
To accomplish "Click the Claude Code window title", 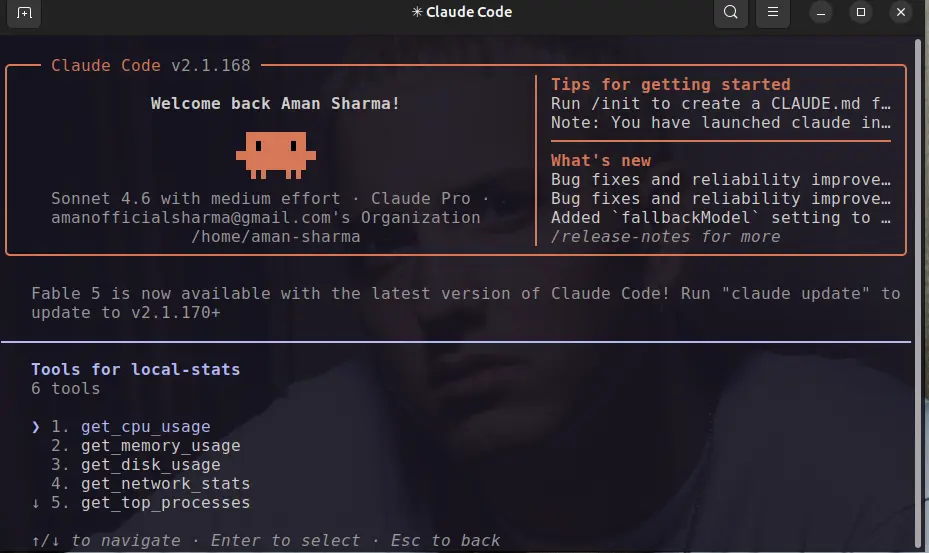I will click(462, 12).
